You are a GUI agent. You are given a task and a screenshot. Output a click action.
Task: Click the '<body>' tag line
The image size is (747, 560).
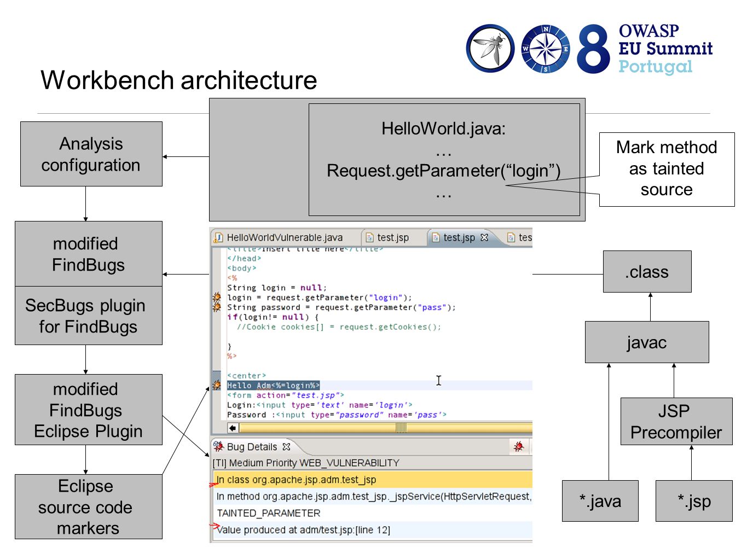(x=242, y=269)
